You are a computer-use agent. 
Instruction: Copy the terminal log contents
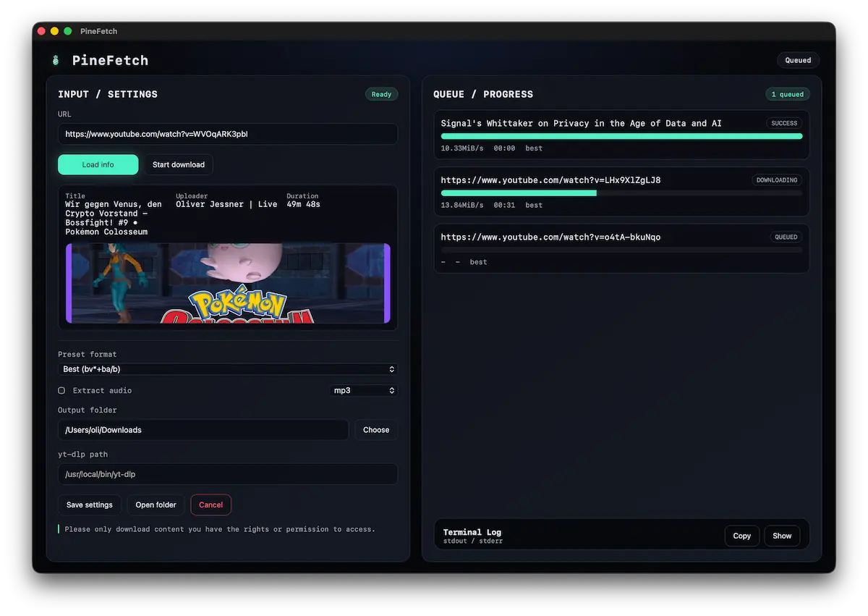[x=742, y=536]
